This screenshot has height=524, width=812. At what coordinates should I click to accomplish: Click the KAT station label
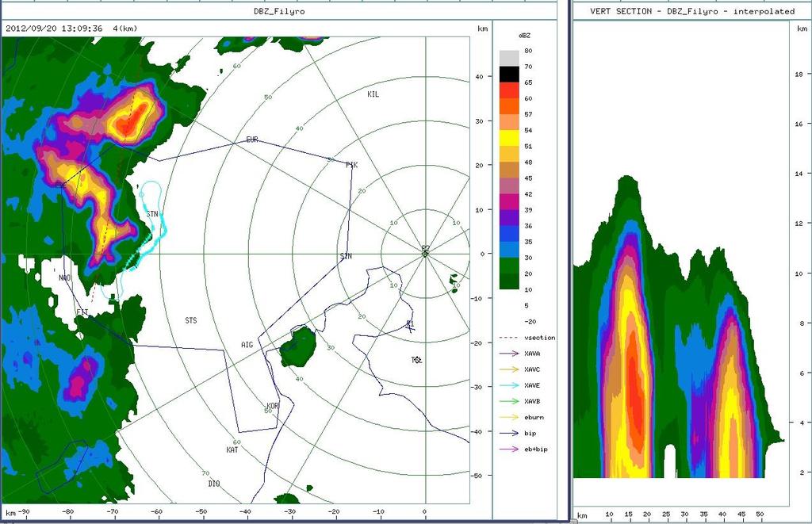232,450
